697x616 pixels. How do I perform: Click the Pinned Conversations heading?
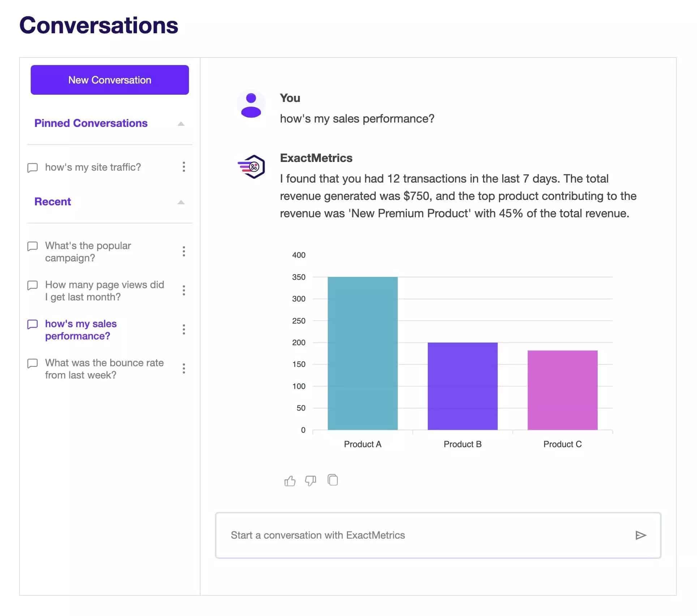(x=91, y=123)
